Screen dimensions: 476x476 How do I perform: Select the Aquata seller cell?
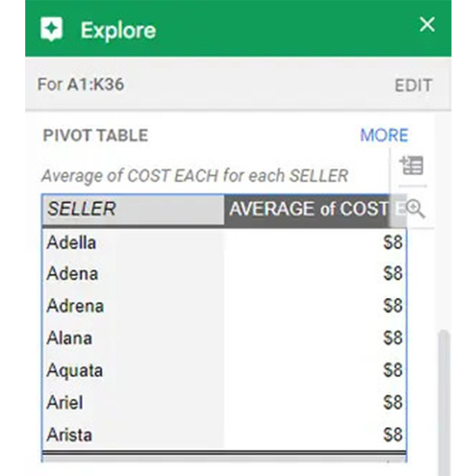(75, 370)
